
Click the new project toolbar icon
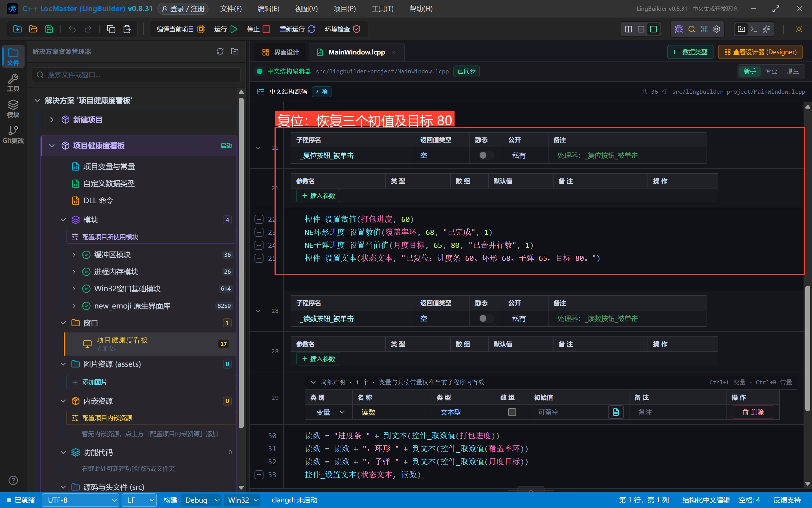(x=17, y=29)
